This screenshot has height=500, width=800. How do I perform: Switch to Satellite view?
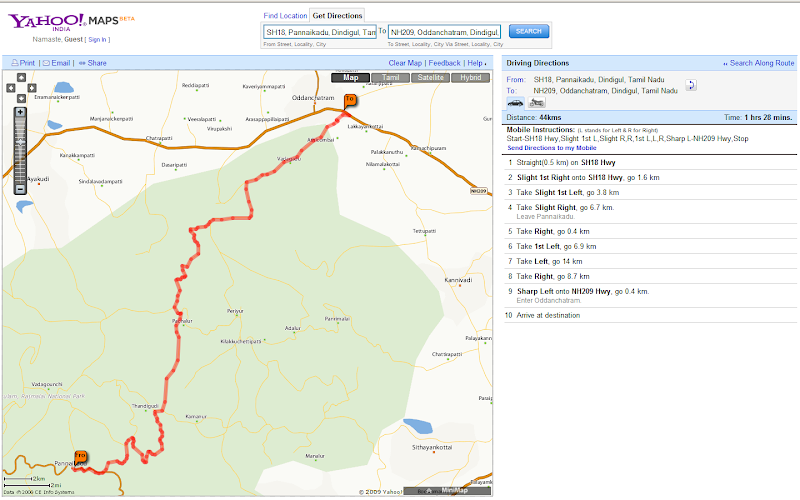(x=431, y=78)
